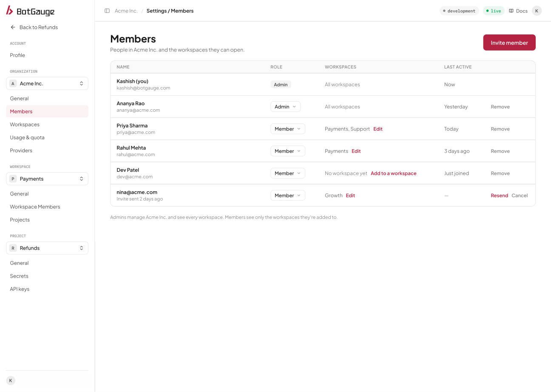Screen dimensions: 551x392
Task: Click the live status badge
Action: pyautogui.click(x=494, y=11)
